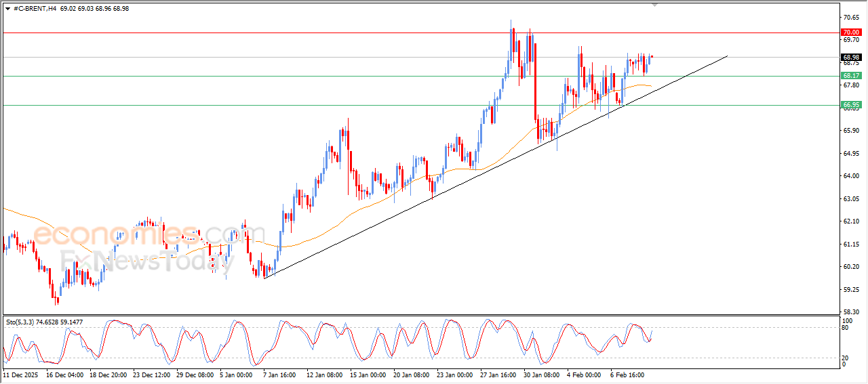
Task: Click the grey chart shift triangle marker
Action: click(654, 4)
